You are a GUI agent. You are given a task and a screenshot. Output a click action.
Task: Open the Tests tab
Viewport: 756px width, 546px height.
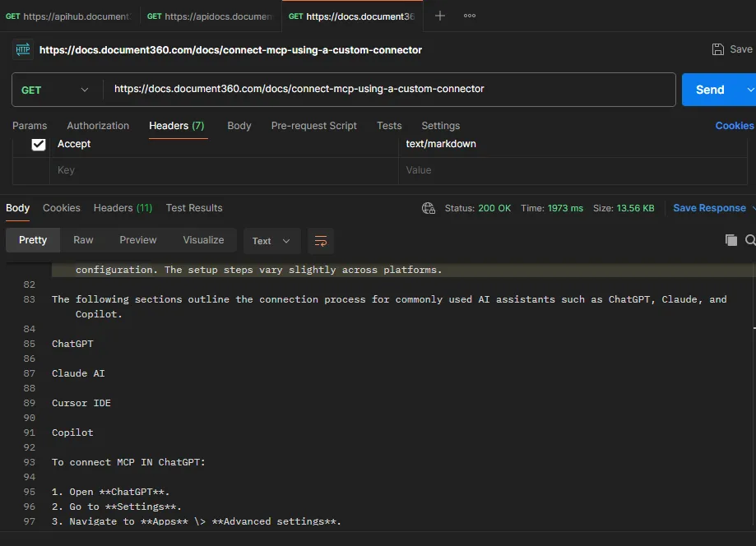click(389, 126)
